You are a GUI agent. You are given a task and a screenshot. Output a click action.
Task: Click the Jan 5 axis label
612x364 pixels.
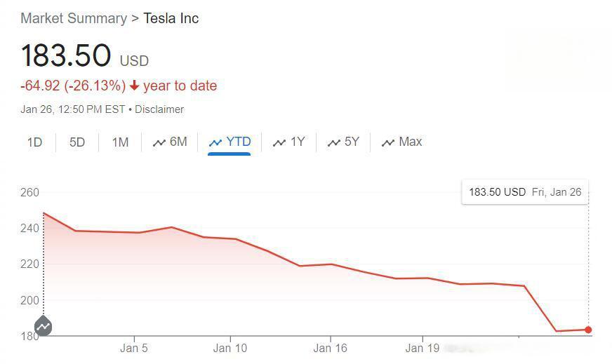click(x=134, y=348)
